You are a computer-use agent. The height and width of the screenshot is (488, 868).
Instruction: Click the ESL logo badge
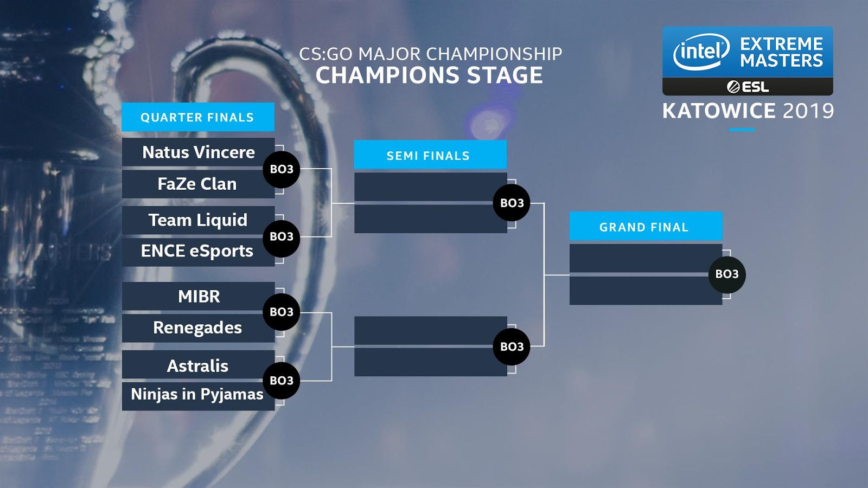[748, 87]
